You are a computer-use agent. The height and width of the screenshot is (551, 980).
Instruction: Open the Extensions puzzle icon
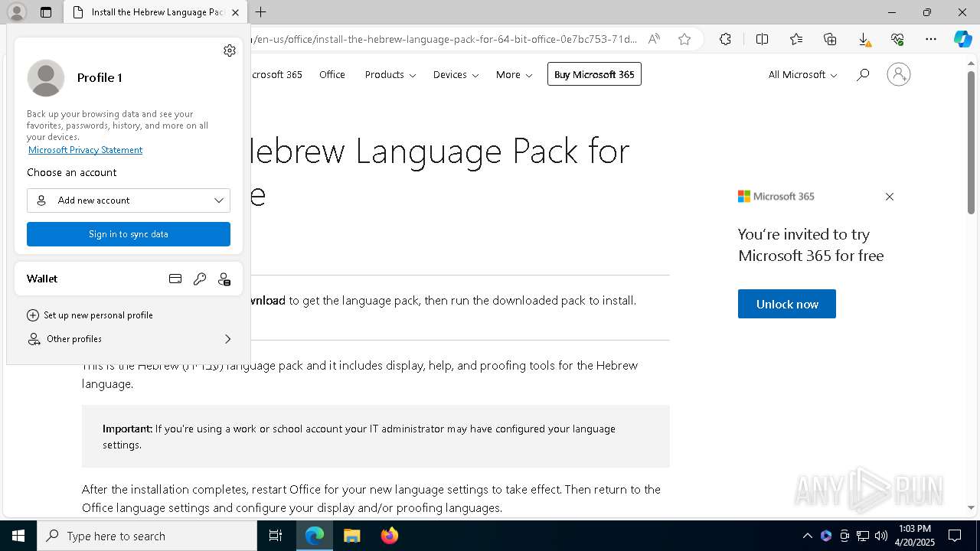pos(725,39)
